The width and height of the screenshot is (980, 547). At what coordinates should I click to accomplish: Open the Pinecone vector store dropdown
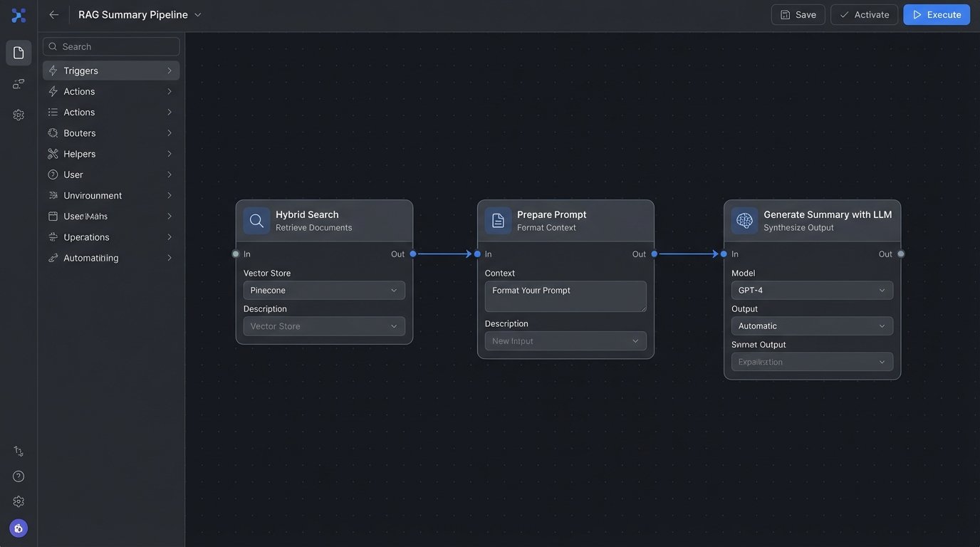[x=324, y=290]
